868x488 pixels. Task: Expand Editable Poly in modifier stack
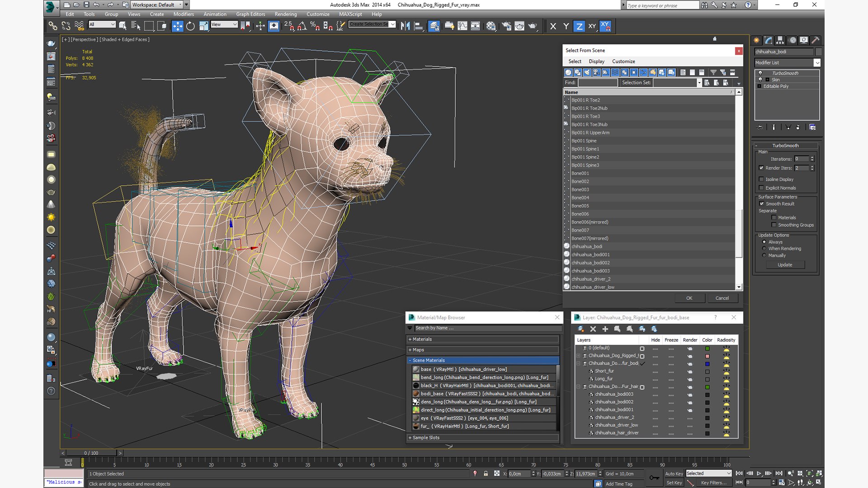pyautogui.click(x=759, y=86)
